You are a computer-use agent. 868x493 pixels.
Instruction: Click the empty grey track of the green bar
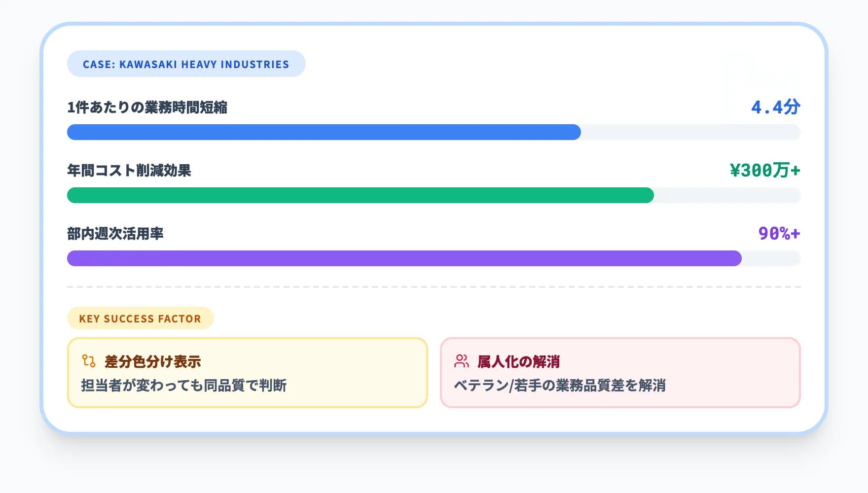[x=727, y=195]
